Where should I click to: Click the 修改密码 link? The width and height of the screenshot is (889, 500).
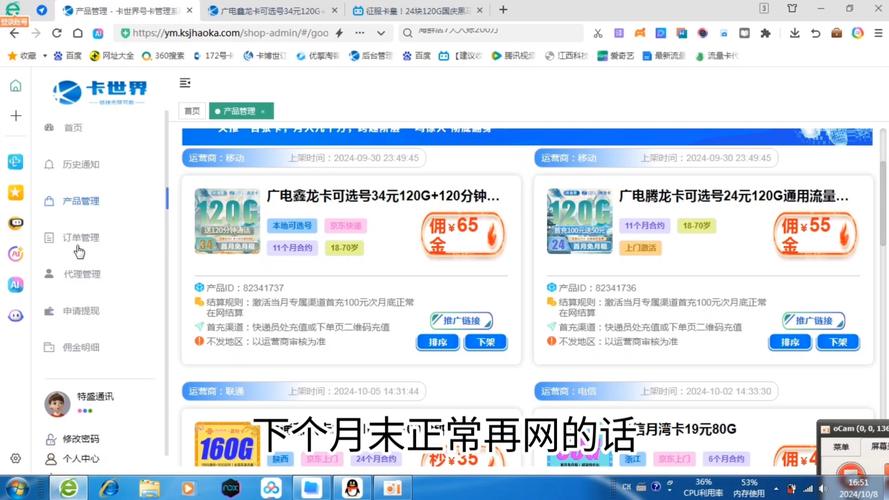pyautogui.click(x=81, y=439)
